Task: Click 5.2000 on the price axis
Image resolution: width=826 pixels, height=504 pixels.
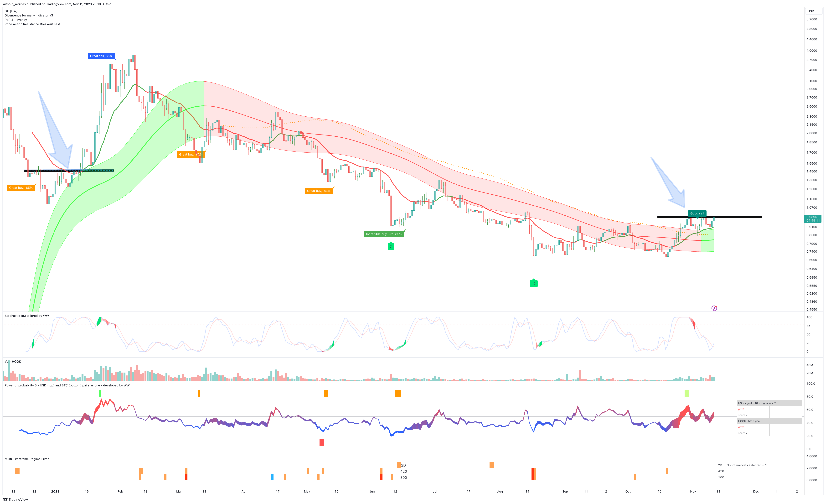Action: pyautogui.click(x=812, y=19)
